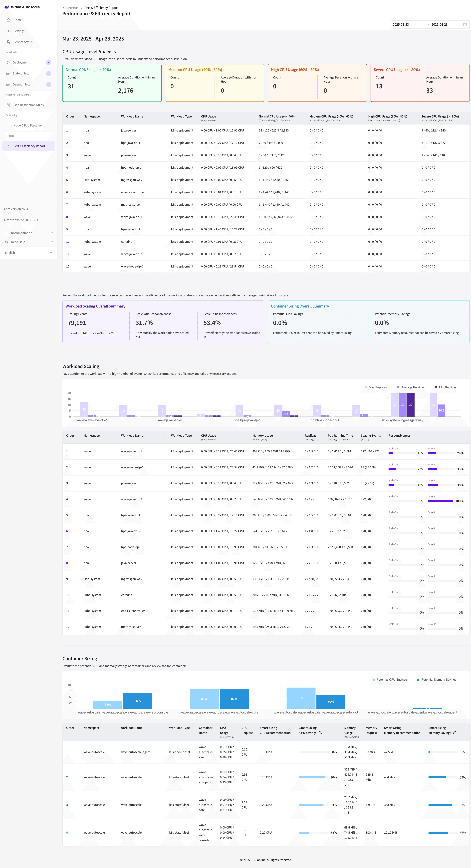This screenshot has height=868, width=471.
Task: Click the Node & Pod Placement menu item
Action: 29,126
